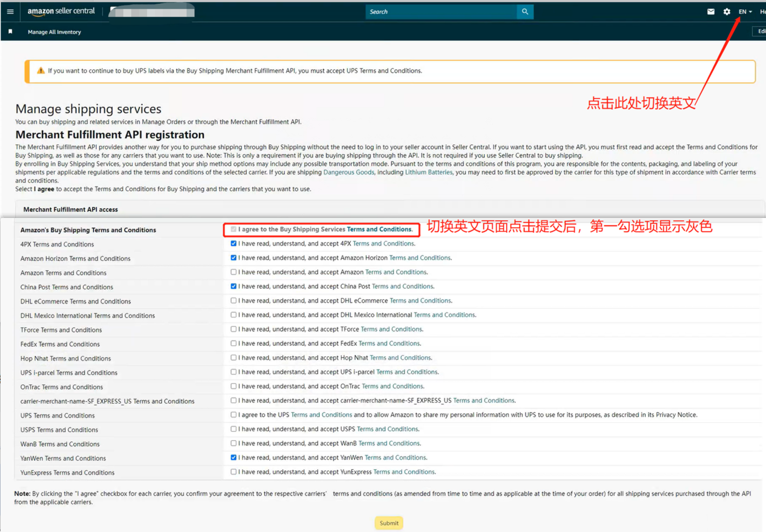766x532 pixels.
Task: Click the greyed Buy Shipping Services checkbox
Action: click(x=234, y=229)
